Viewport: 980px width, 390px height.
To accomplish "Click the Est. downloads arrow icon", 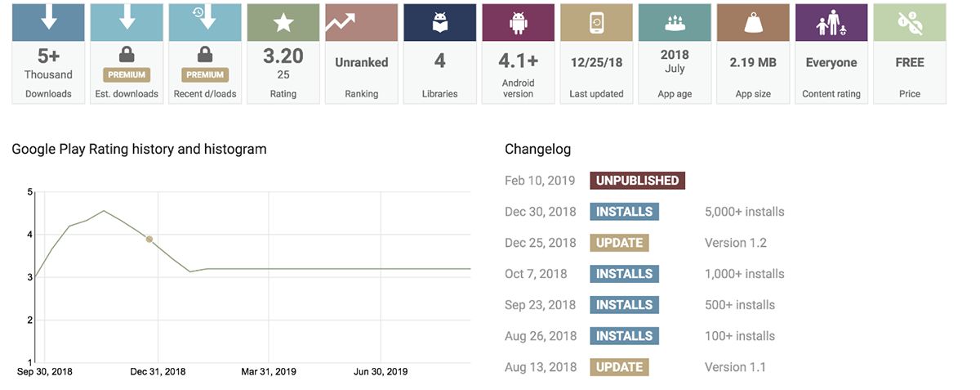I will [x=127, y=16].
